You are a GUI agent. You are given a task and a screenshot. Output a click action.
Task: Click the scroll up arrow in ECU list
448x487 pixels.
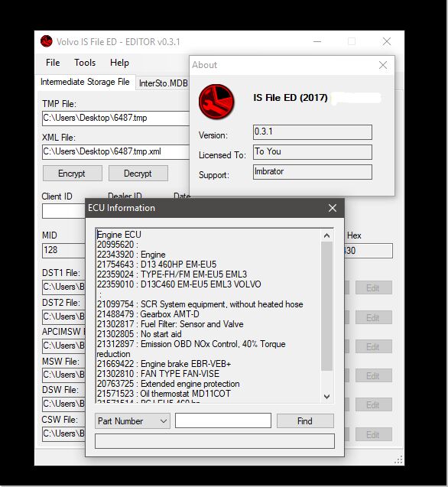326,235
